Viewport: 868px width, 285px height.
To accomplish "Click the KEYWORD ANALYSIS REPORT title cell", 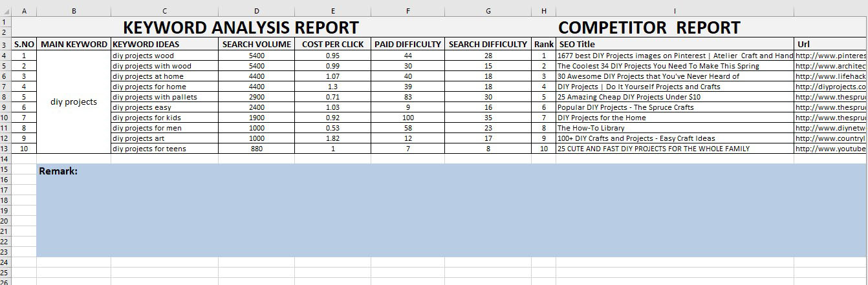I will tap(241, 28).
